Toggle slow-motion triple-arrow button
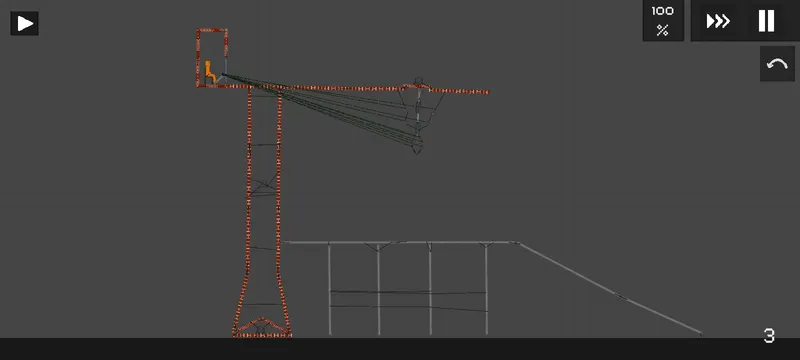This screenshot has width=800, height=360. 718,21
